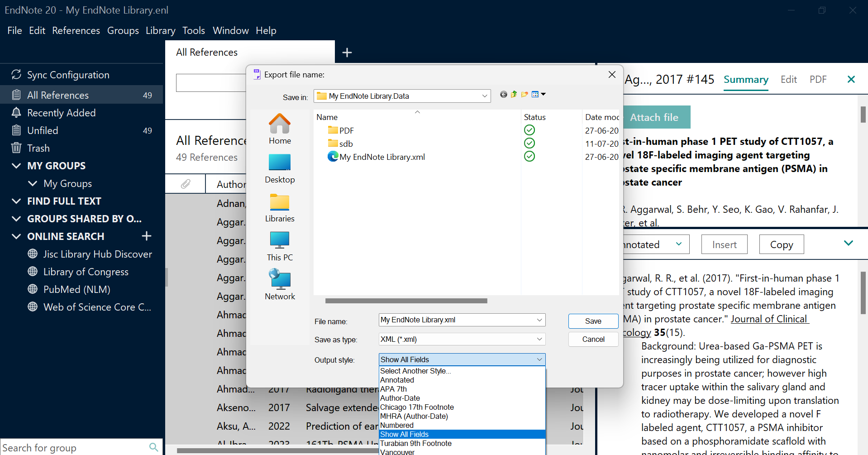Click Cancel in export dialog
Screen dimensions: 868x455
point(593,339)
